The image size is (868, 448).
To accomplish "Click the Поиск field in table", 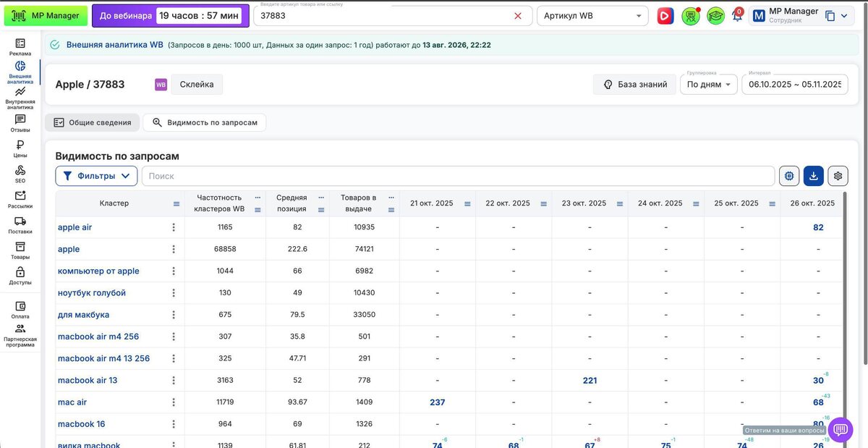I will point(458,176).
